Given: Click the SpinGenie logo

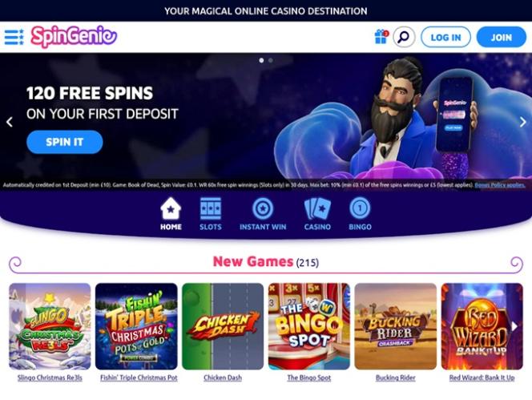Looking at the screenshot, I should [x=74, y=36].
